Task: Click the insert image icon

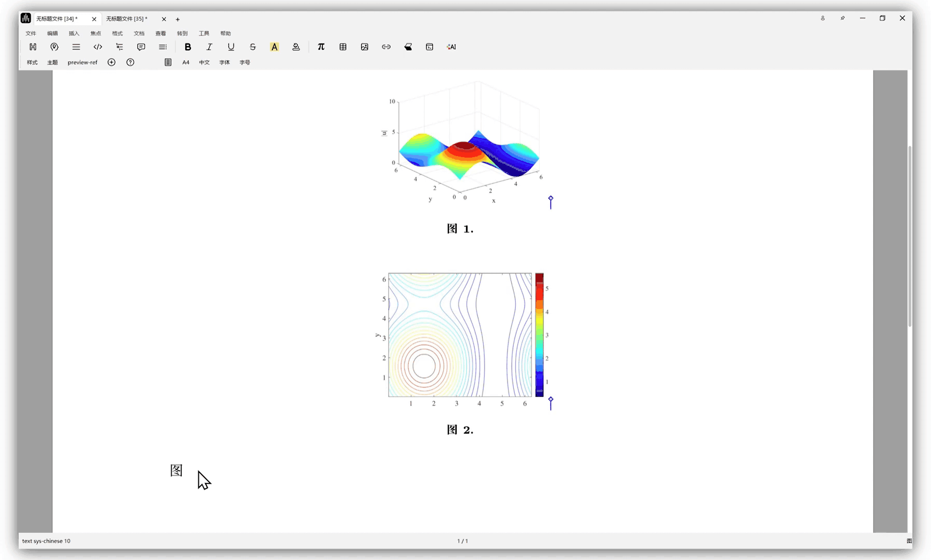Action: coord(365,47)
